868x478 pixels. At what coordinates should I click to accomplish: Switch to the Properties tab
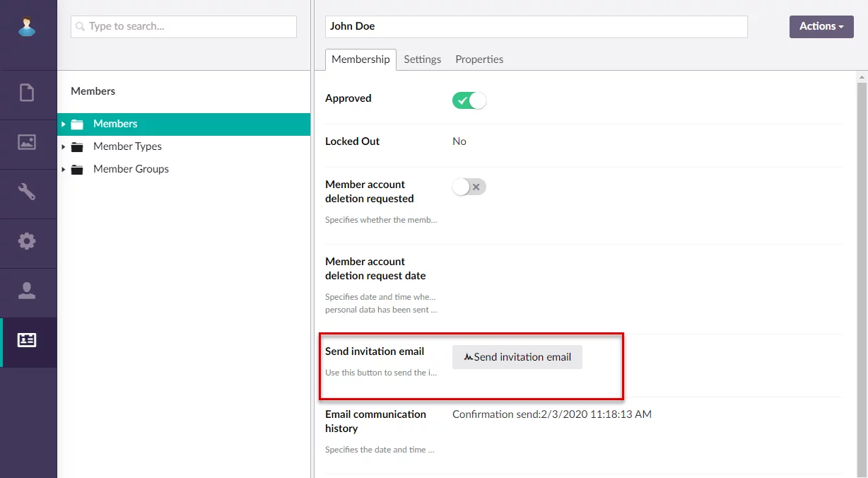[479, 59]
